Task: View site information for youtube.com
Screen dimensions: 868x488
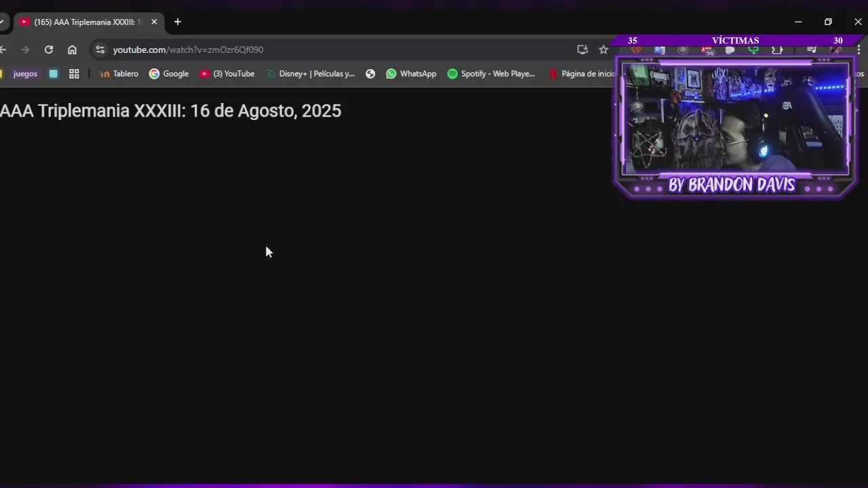Action: click(x=100, y=49)
